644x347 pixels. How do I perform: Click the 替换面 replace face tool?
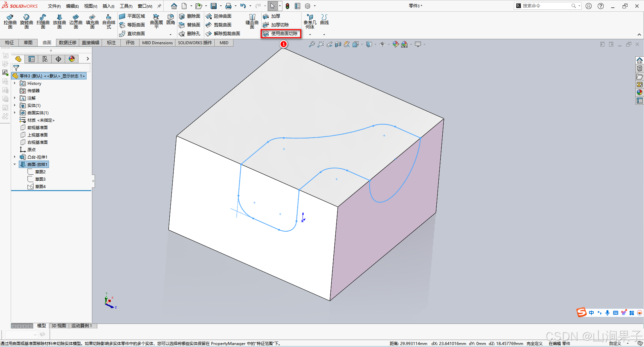click(x=190, y=25)
